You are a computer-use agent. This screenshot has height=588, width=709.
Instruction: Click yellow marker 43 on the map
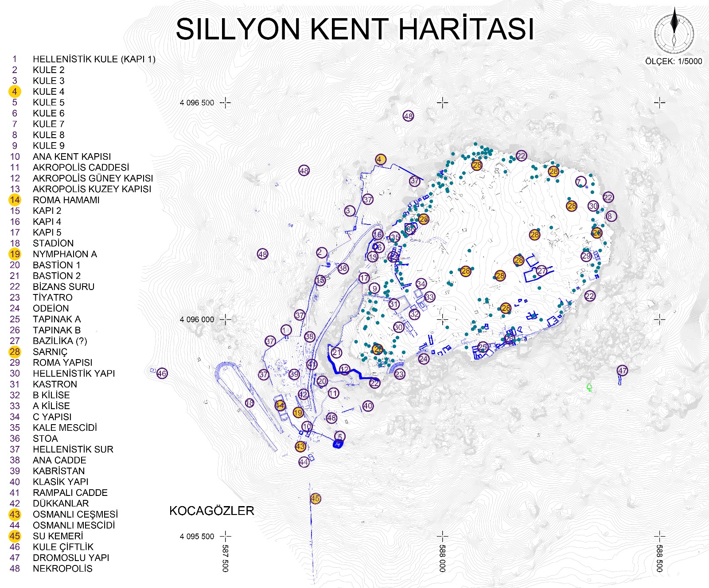(x=300, y=446)
